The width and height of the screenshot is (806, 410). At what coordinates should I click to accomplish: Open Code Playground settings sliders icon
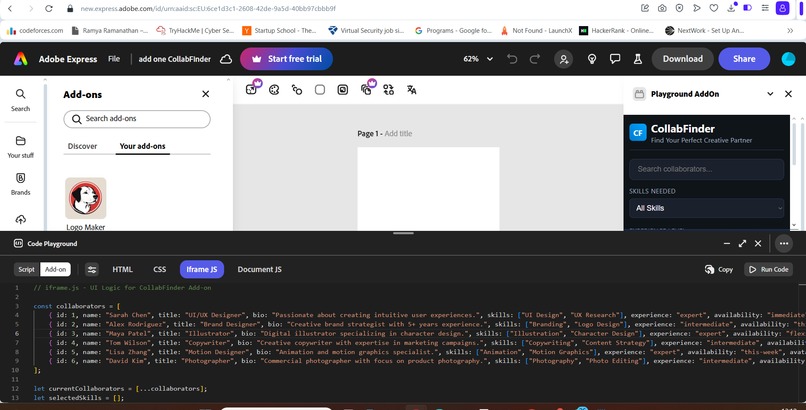tap(92, 269)
